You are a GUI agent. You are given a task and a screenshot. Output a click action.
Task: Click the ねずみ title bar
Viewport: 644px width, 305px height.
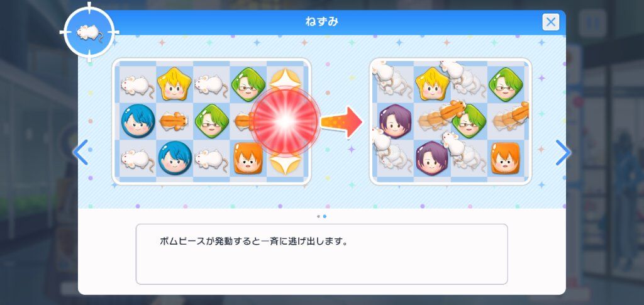tap(321, 22)
